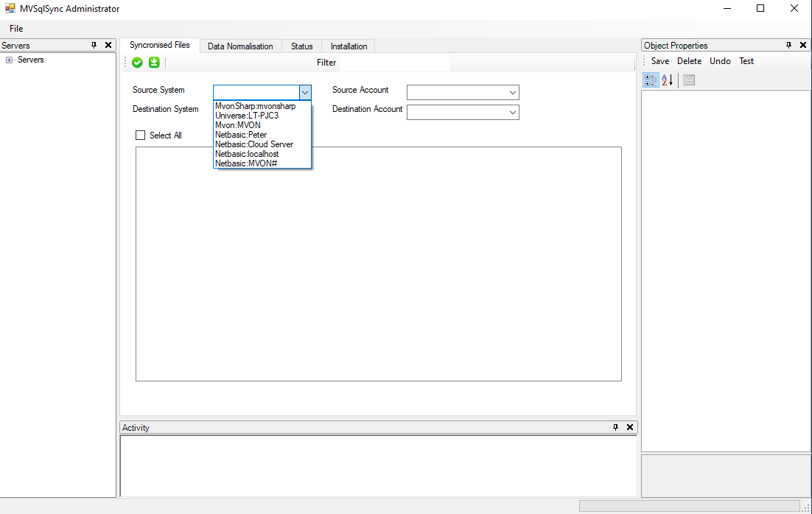Click the Test button in Object Properties

click(x=746, y=61)
